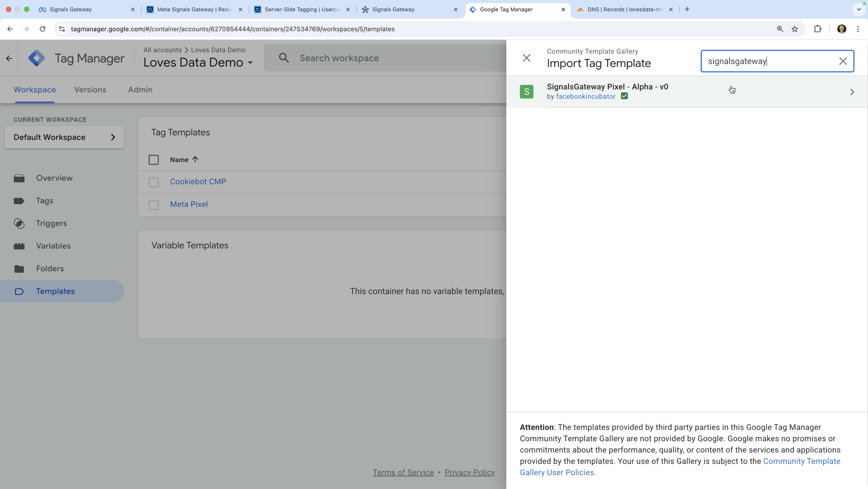The height and width of the screenshot is (489, 868).
Task: Clear the signalsgateway search text
Action: coord(843,61)
